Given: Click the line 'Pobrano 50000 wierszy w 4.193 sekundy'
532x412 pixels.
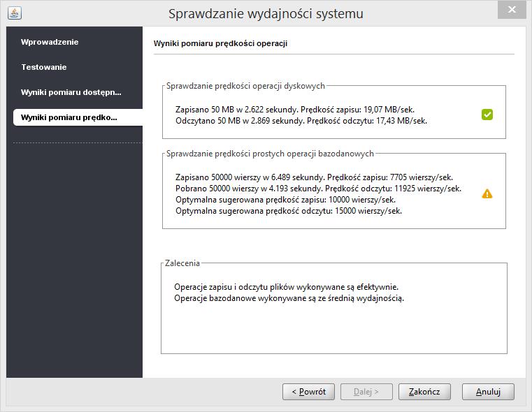Looking at the screenshot, I should click(x=249, y=189).
